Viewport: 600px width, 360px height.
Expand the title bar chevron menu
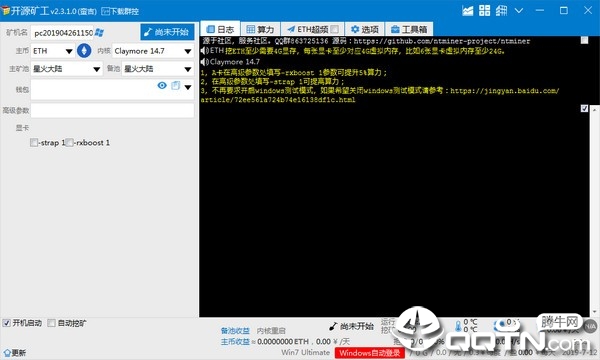pyautogui.click(x=519, y=11)
